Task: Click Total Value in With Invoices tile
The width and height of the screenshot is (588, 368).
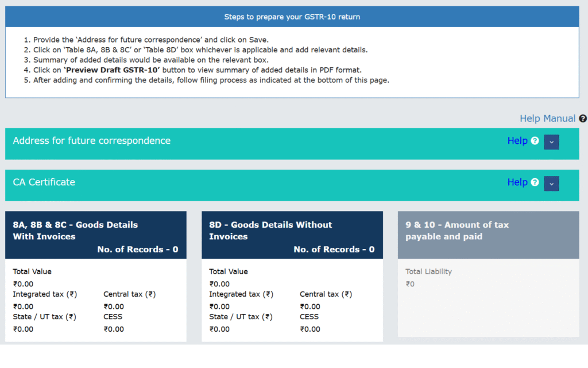Action: click(x=32, y=271)
